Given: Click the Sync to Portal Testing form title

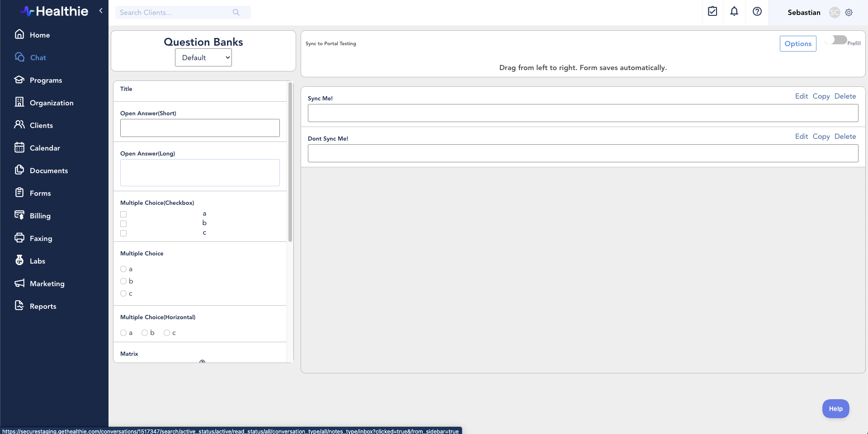Looking at the screenshot, I should click(330, 44).
